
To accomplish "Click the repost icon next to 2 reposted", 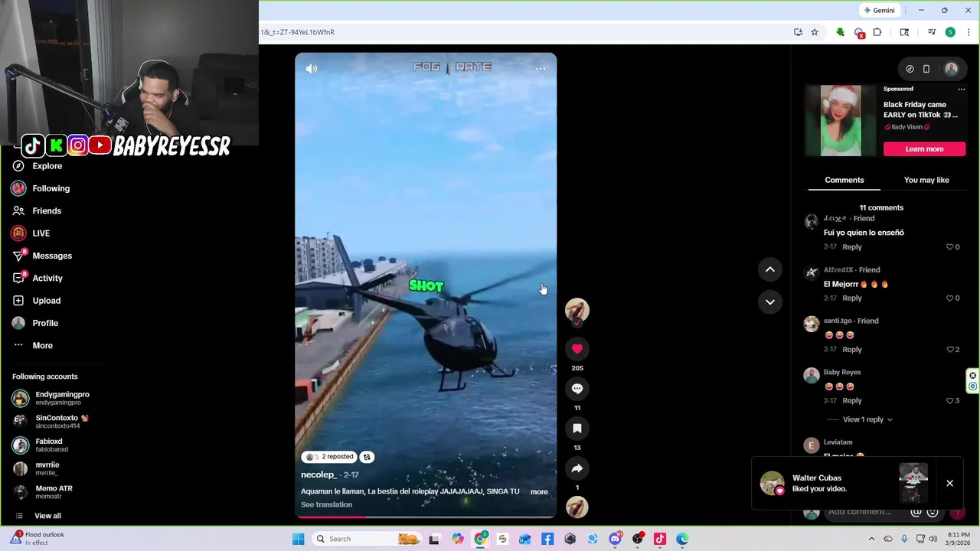I will [x=367, y=457].
